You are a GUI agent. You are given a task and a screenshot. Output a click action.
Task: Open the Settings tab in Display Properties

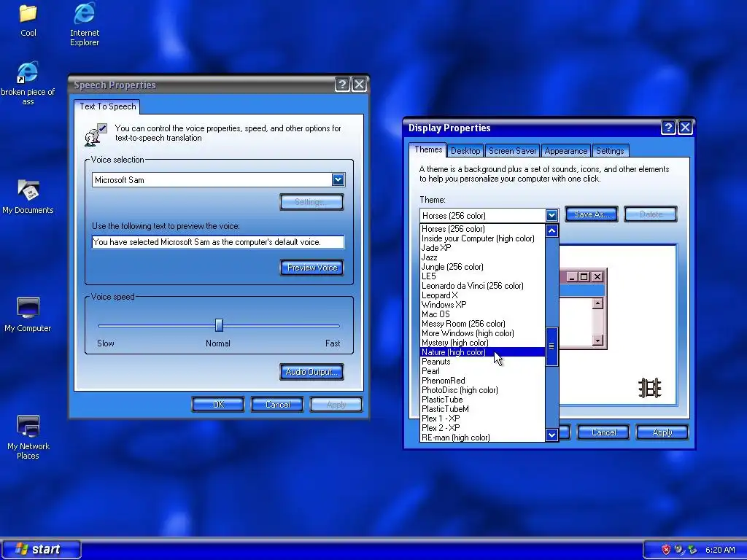pos(610,151)
